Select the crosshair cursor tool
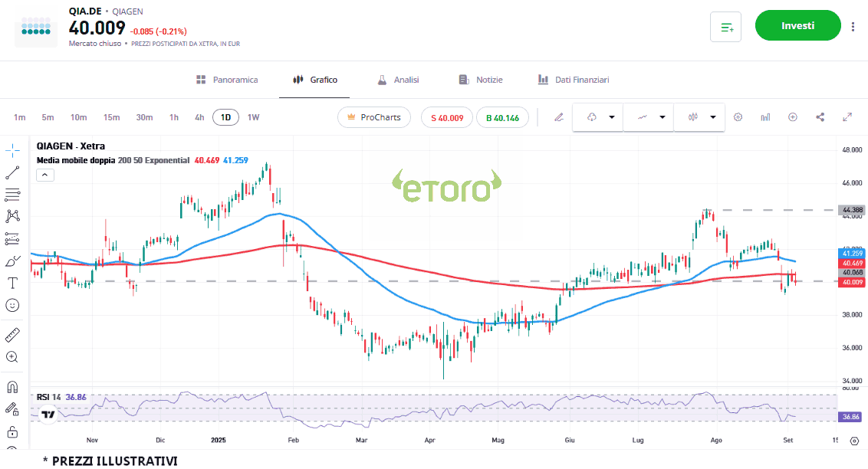The width and height of the screenshot is (868, 469). pyautogui.click(x=12, y=149)
